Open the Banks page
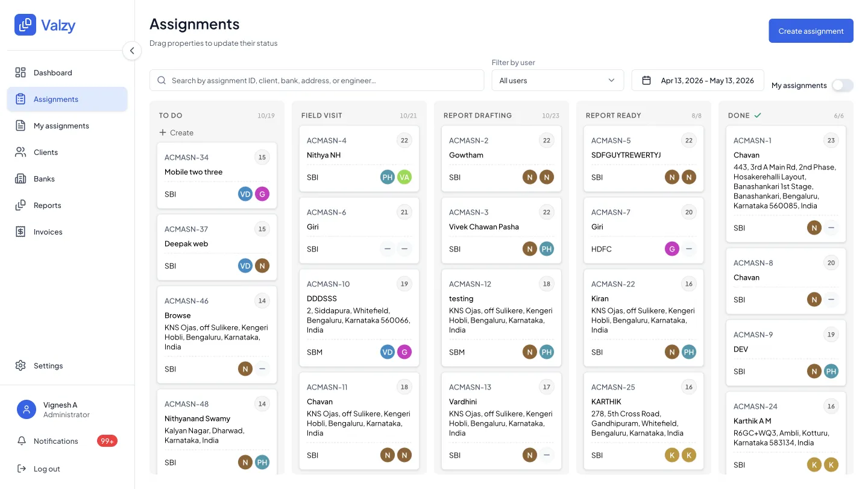 click(68, 178)
